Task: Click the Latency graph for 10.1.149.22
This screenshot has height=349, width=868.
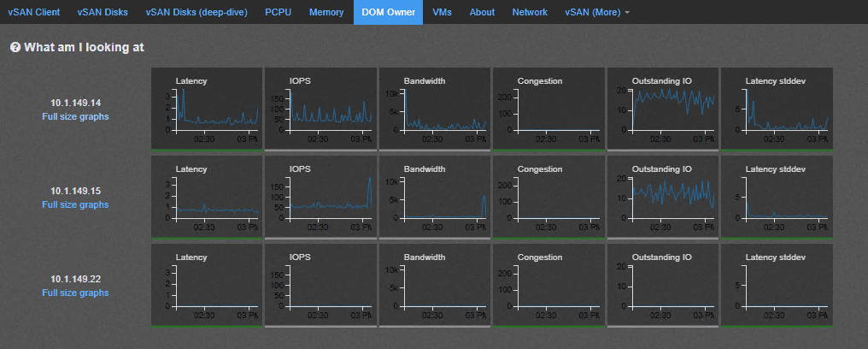Action: click(207, 286)
